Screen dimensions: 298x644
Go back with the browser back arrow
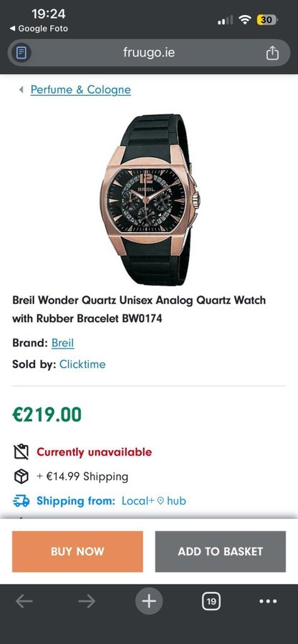tap(24, 601)
